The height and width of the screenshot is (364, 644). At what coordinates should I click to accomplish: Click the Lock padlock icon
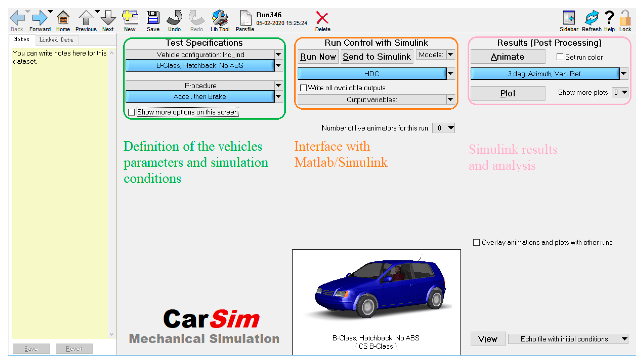click(625, 18)
